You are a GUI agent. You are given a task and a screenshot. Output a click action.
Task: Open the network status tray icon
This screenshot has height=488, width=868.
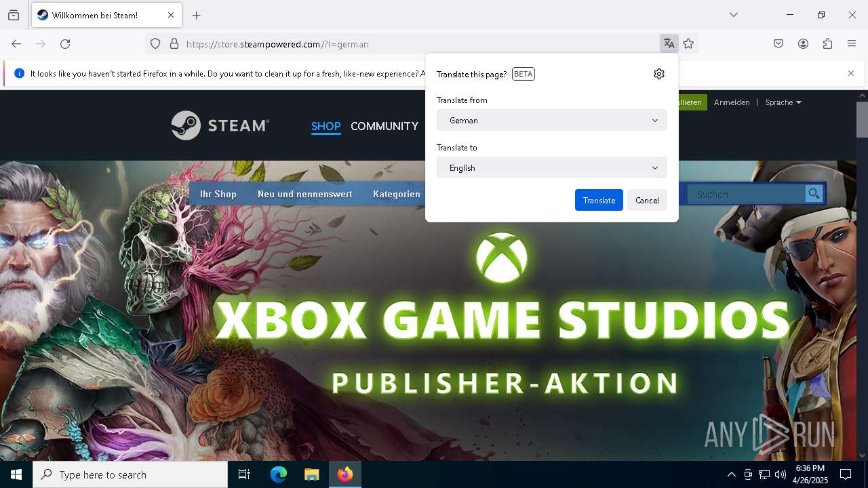point(764,474)
